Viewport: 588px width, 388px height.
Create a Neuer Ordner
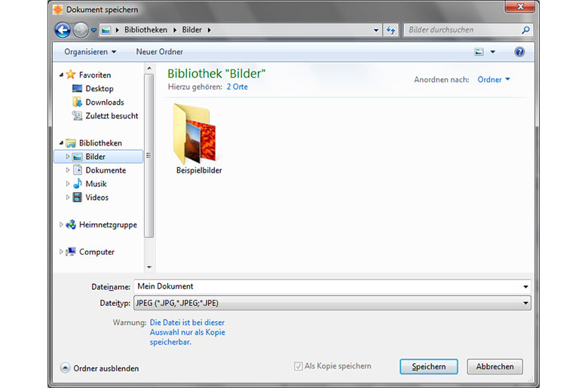point(159,52)
